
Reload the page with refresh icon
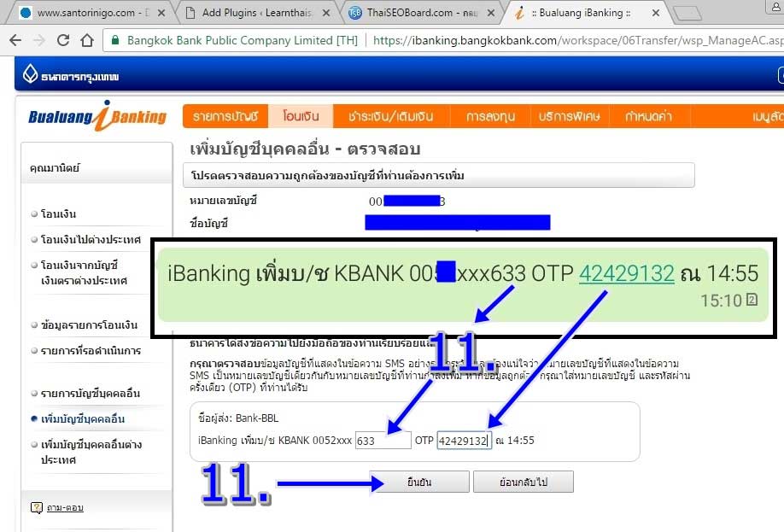click(x=63, y=40)
